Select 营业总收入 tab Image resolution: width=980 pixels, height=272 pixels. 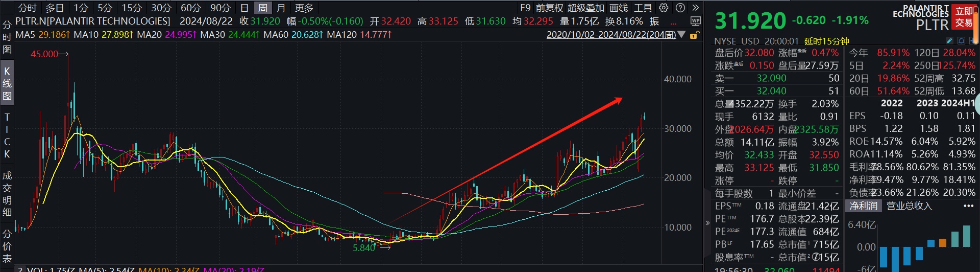pos(909,206)
